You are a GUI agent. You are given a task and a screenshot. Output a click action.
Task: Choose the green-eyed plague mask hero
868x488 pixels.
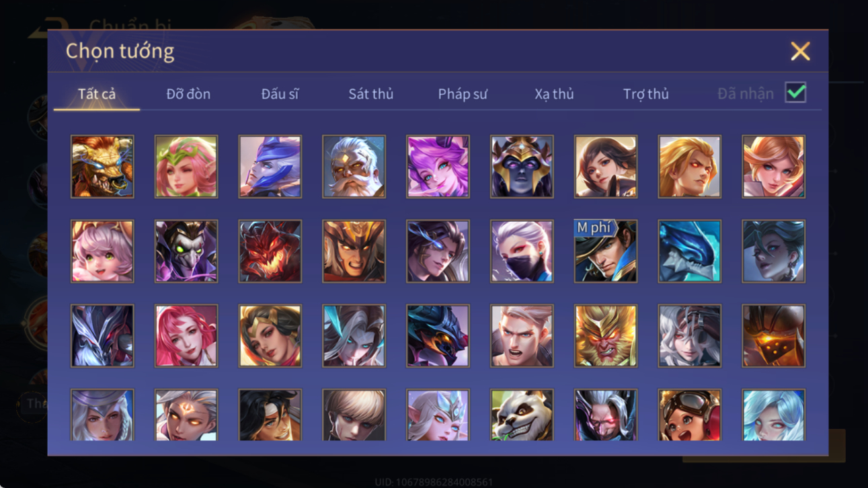point(186,251)
